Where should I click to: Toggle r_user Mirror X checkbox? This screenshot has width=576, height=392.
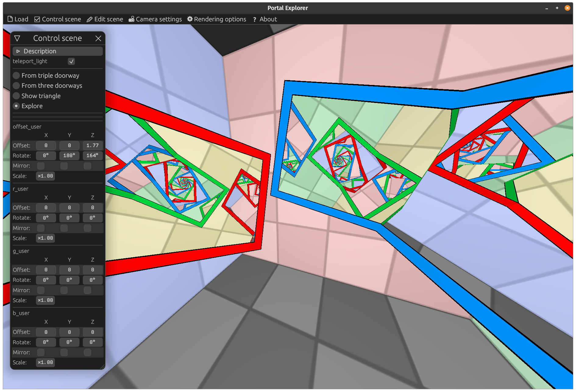[41, 228]
